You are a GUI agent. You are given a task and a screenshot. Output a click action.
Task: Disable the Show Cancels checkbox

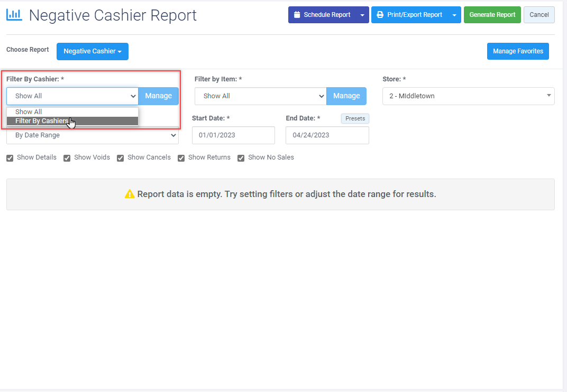click(x=121, y=158)
